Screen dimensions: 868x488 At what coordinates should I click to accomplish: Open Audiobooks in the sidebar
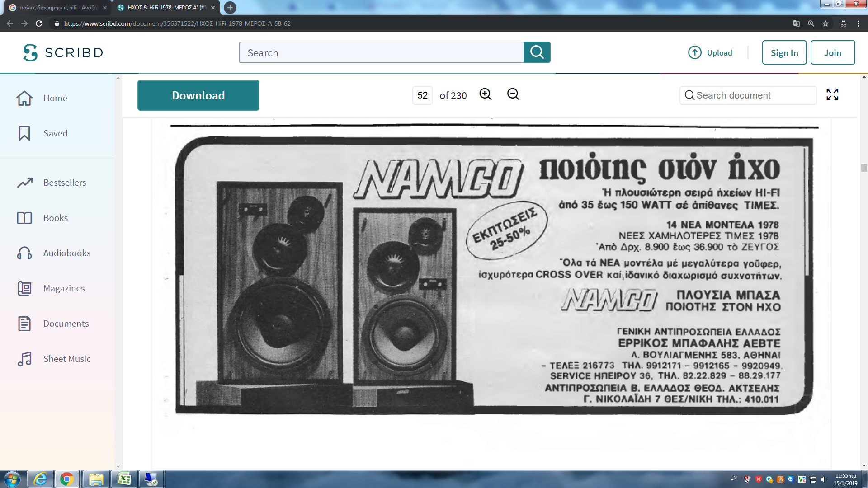tap(67, 253)
